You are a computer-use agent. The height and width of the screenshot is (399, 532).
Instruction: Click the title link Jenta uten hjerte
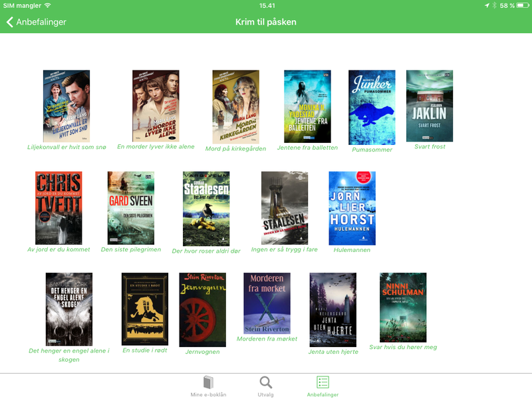pyautogui.click(x=333, y=352)
